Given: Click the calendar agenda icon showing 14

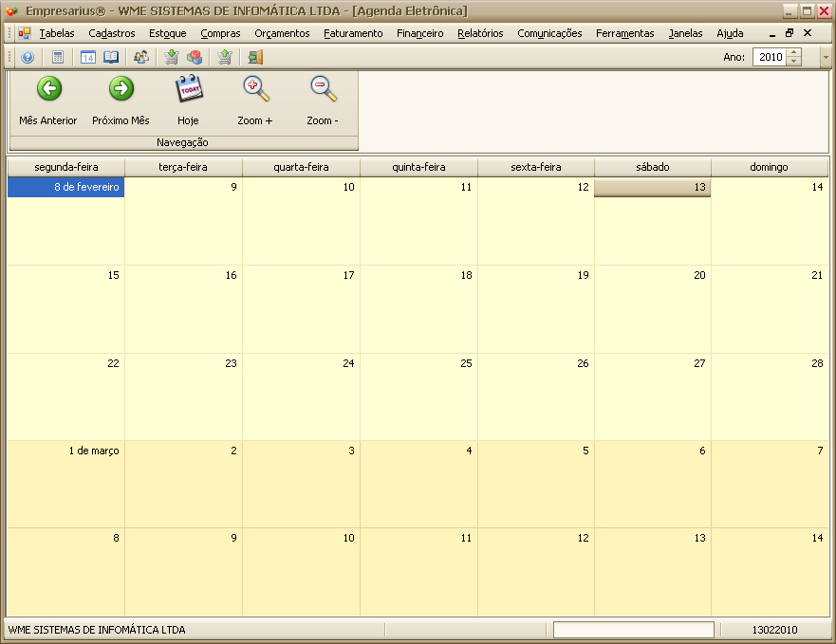Looking at the screenshot, I should pyautogui.click(x=88, y=57).
